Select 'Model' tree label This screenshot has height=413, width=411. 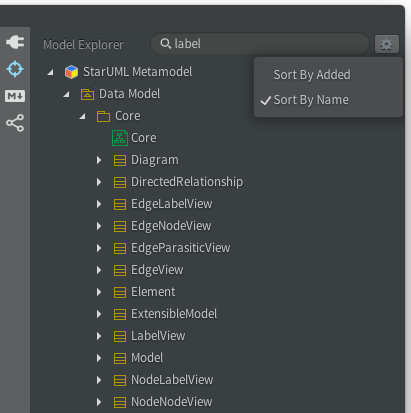tap(147, 358)
